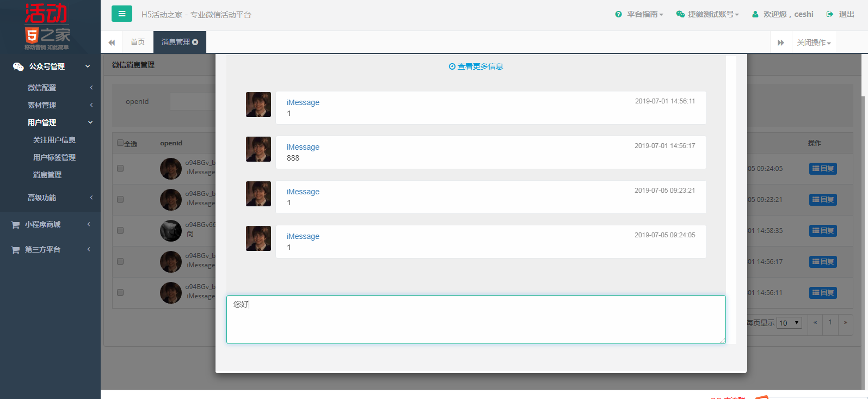The width and height of the screenshot is (868, 399).
Task: Click the 查看更多信息 link
Action: click(x=476, y=66)
